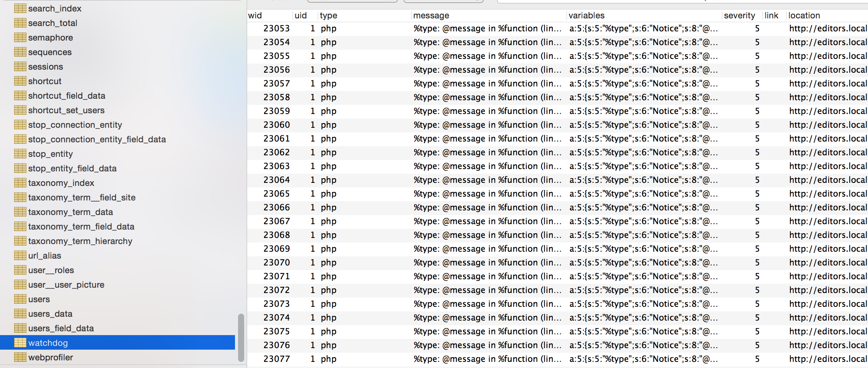Click the table icon beside sequences
This screenshot has height=368, width=868.
pos(20,52)
